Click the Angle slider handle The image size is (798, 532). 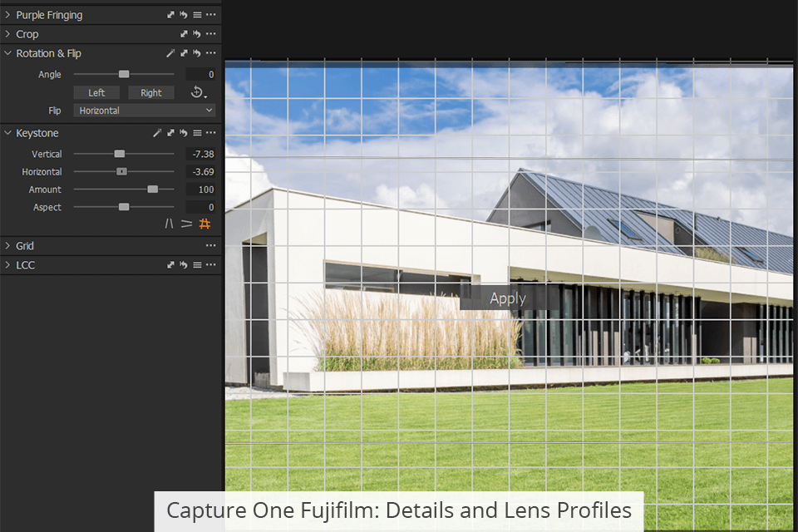pos(124,74)
